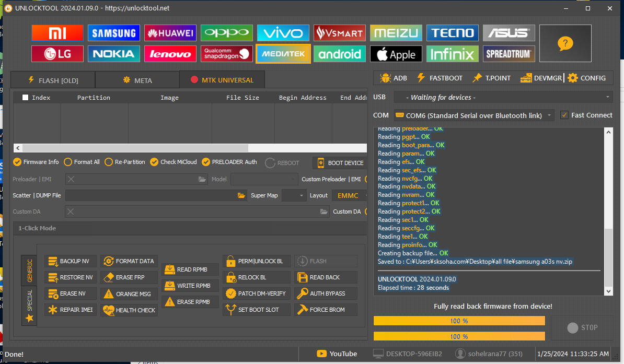Switch to the META tab
The height and width of the screenshot is (364, 624).
tap(137, 80)
